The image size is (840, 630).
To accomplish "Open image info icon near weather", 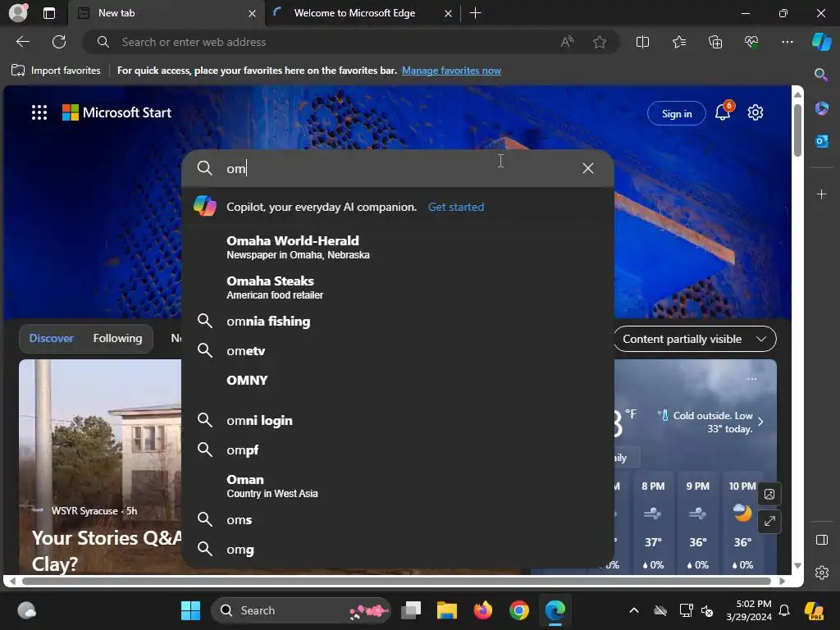I will coord(769,494).
